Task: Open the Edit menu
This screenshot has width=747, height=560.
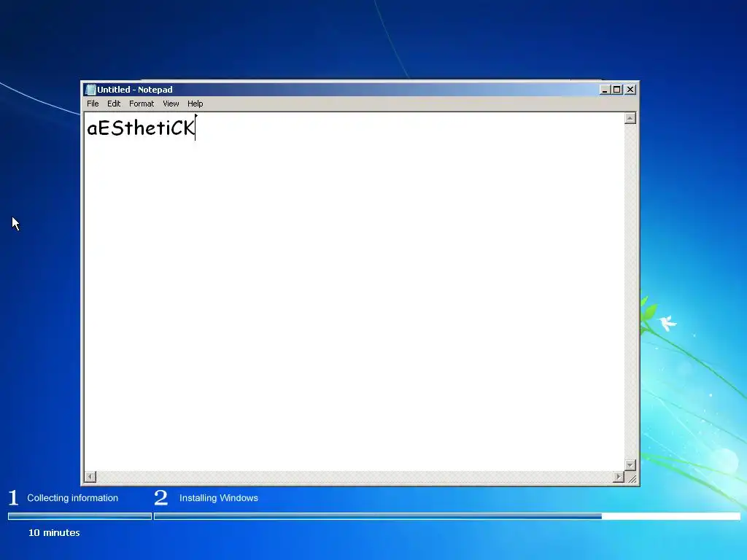Action: 113,104
